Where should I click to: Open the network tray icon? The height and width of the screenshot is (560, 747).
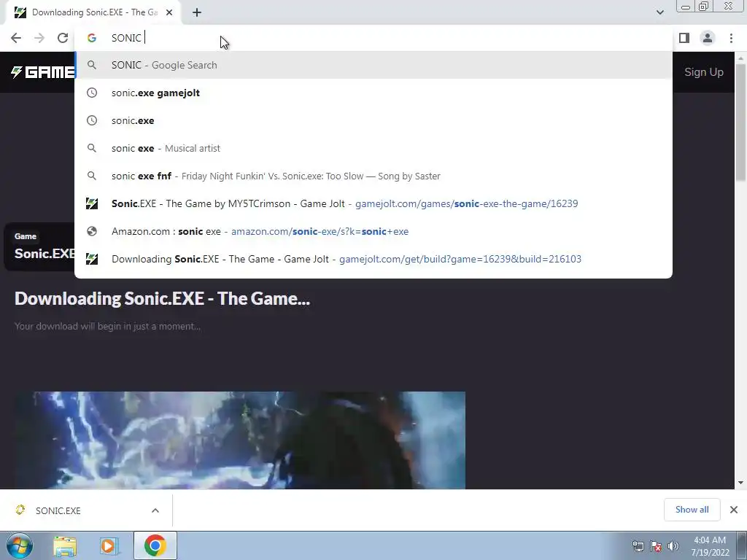click(x=638, y=546)
